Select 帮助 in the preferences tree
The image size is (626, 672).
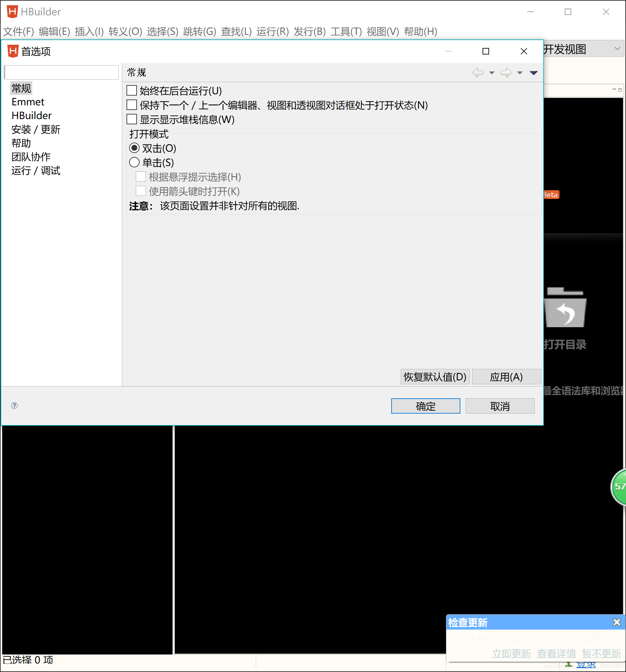[x=21, y=143]
